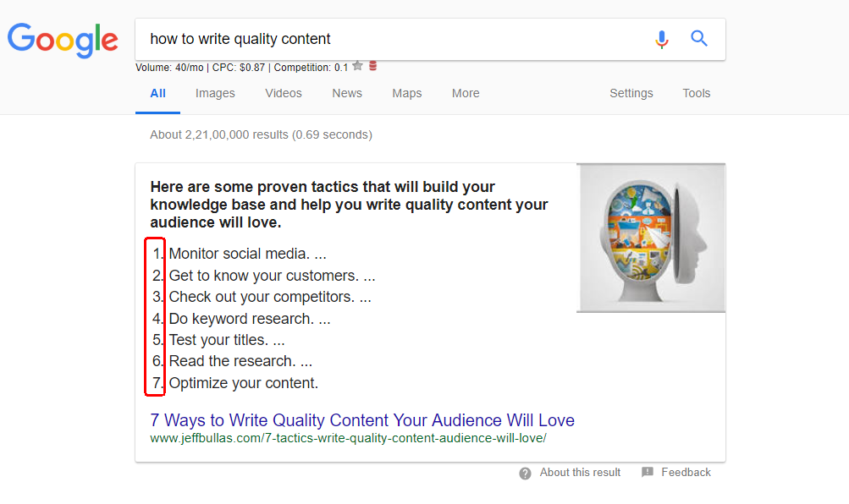Image resolution: width=849 pixels, height=504 pixels.
Task: Click the Feedback flag icon
Action: [x=647, y=472]
